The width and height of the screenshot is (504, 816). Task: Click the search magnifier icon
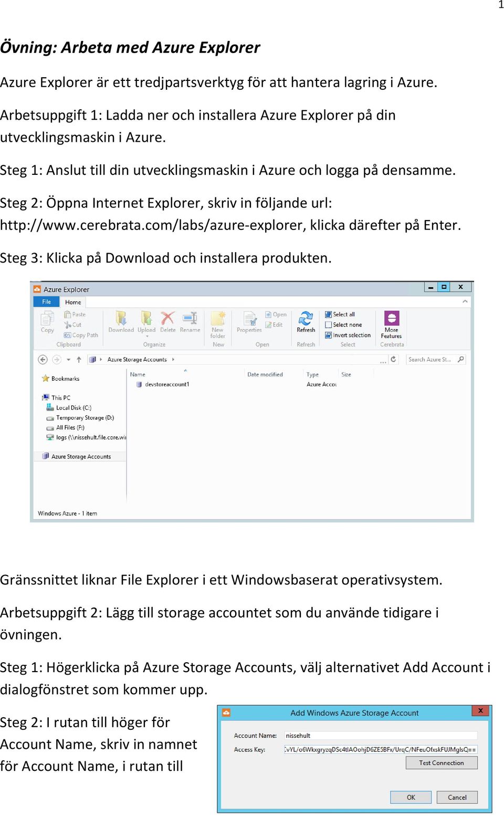(x=460, y=359)
